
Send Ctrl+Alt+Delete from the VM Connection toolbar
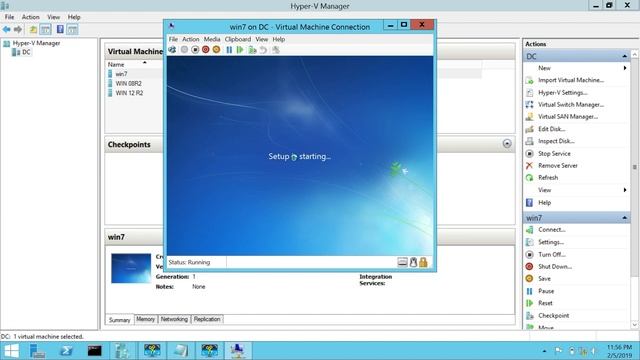tap(172, 50)
